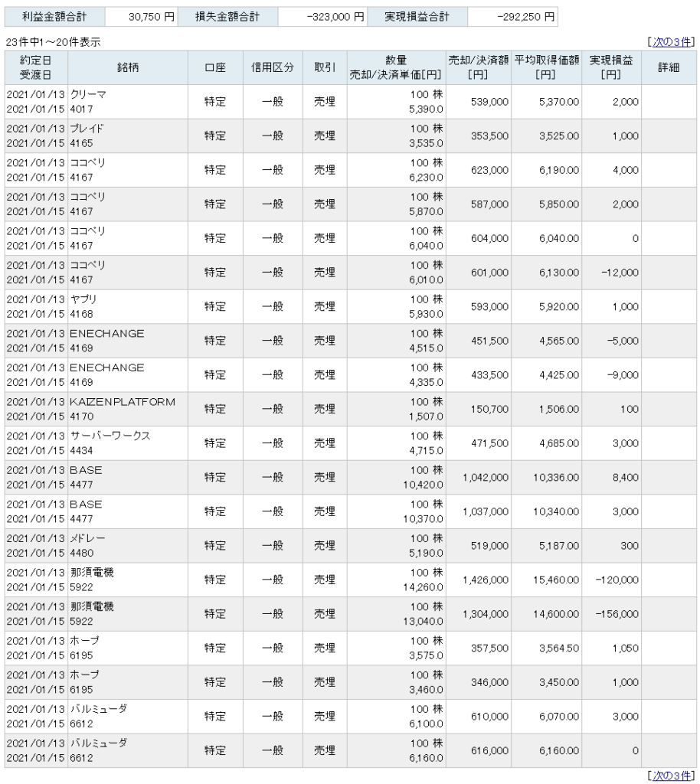Select the メドレー 4480 stock name cell
The height and width of the screenshot is (784, 700).
(128, 545)
